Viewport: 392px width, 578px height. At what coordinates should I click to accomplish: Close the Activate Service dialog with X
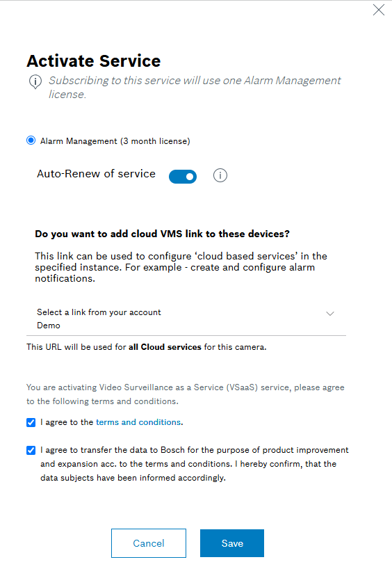tap(378, 10)
